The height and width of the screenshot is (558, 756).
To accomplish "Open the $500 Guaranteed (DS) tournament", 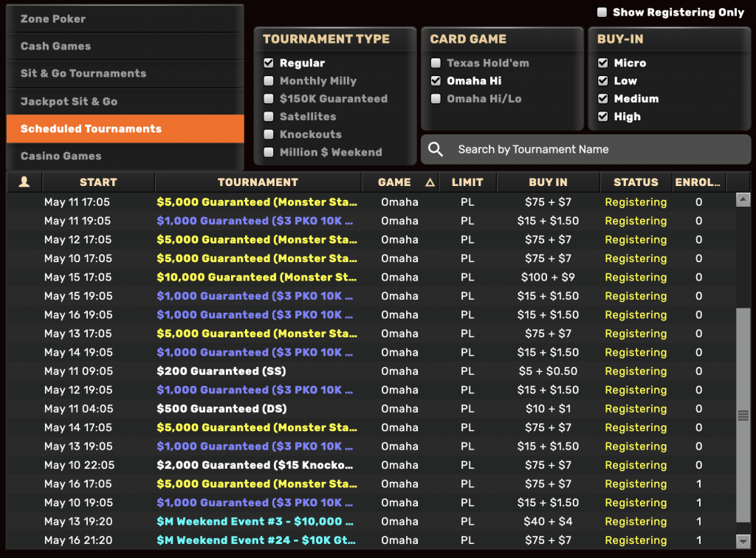I will click(x=221, y=409).
